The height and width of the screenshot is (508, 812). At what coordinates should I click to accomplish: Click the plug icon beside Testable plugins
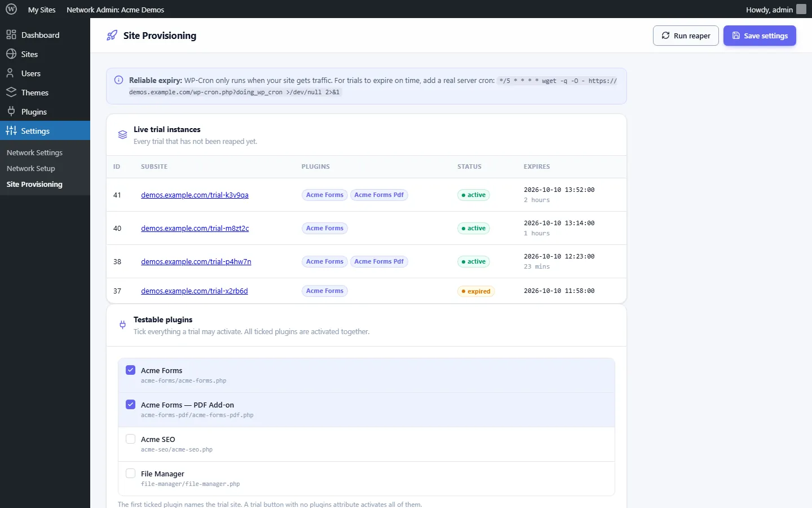(x=122, y=325)
